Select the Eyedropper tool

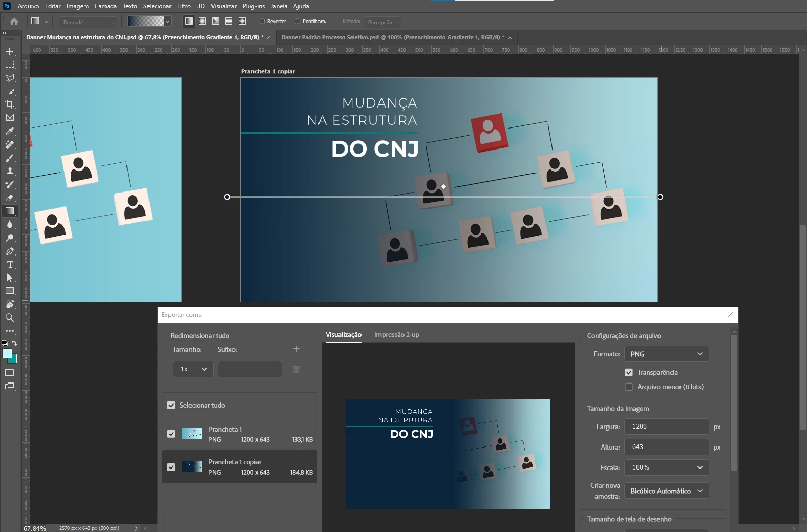coord(10,131)
